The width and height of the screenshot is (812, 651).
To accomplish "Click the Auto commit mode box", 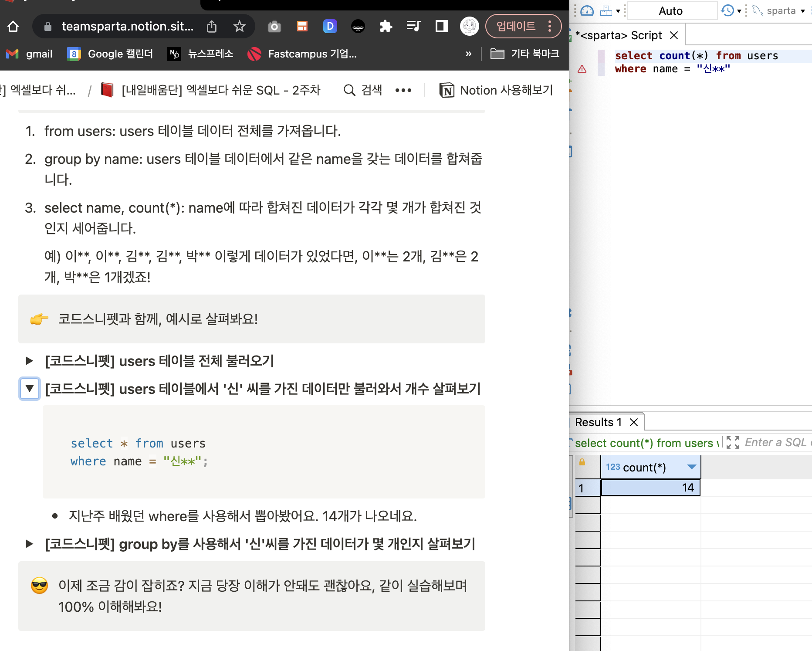I will pos(672,11).
